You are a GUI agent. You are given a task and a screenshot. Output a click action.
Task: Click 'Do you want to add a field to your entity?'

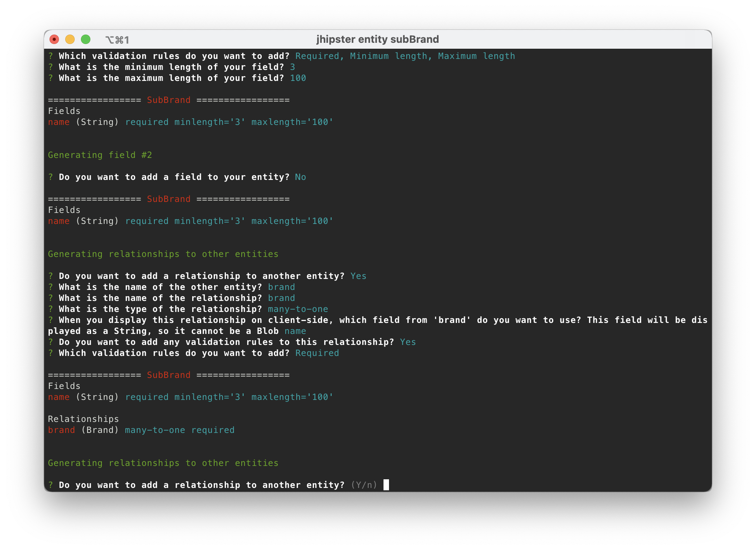pos(174,177)
